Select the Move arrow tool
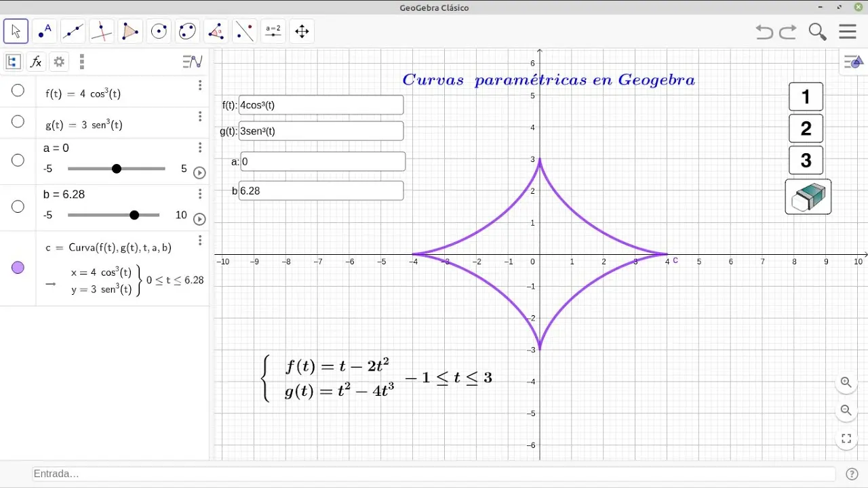This screenshot has width=868, height=488. point(16,31)
